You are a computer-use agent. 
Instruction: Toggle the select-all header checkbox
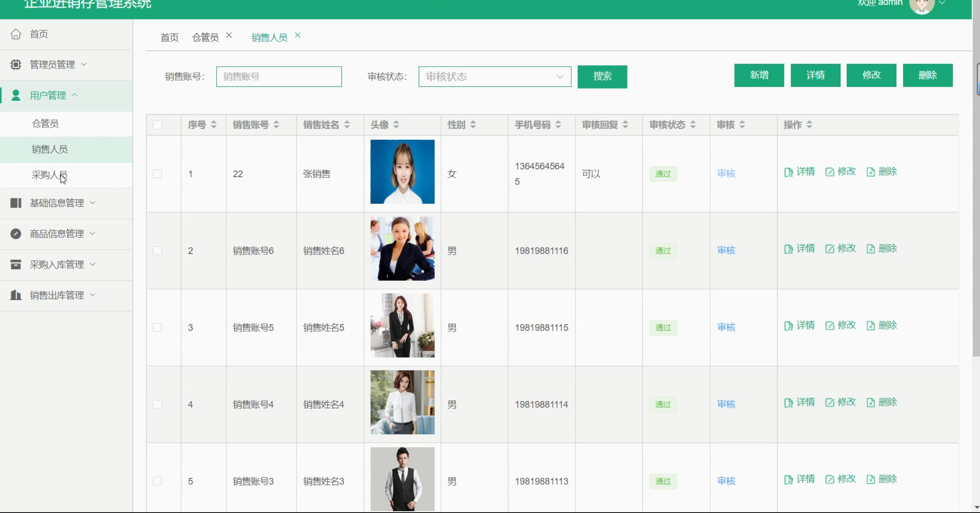coord(157,125)
